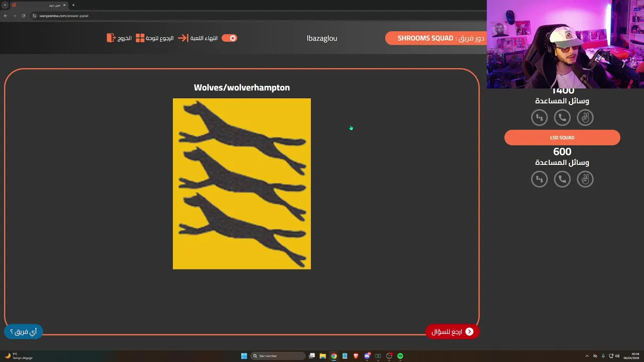Reload the page with refresh icon

[x=23, y=16]
